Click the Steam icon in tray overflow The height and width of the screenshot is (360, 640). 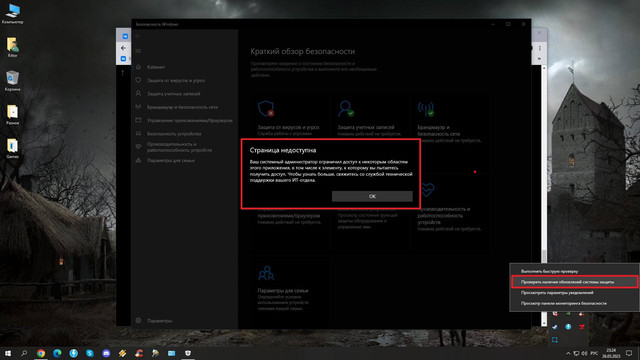tap(555, 327)
